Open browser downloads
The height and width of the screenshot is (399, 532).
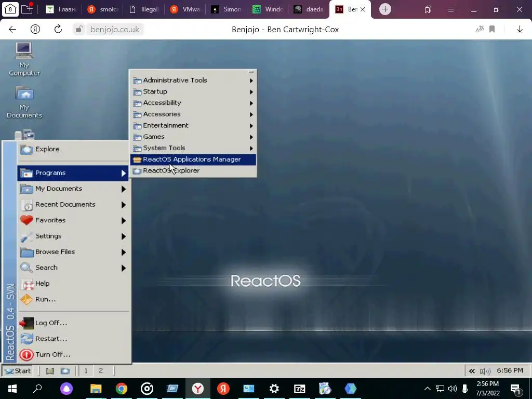(520, 30)
